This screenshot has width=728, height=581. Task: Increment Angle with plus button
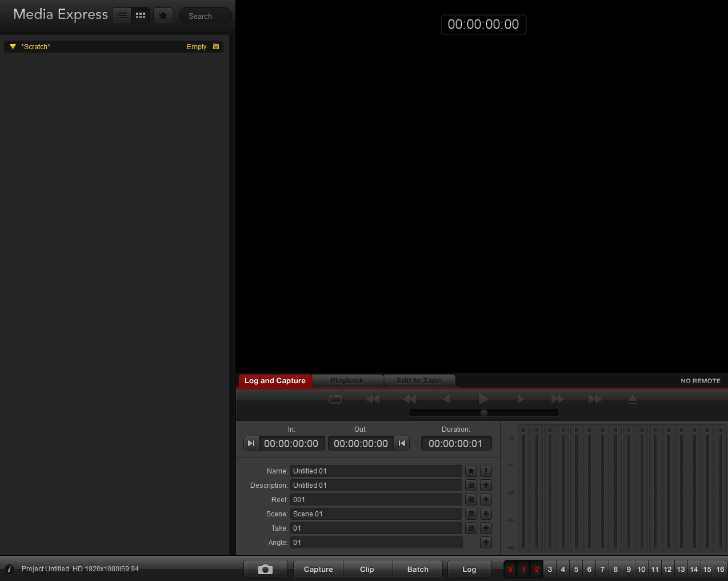pyautogui.click(x=486, y=543)
